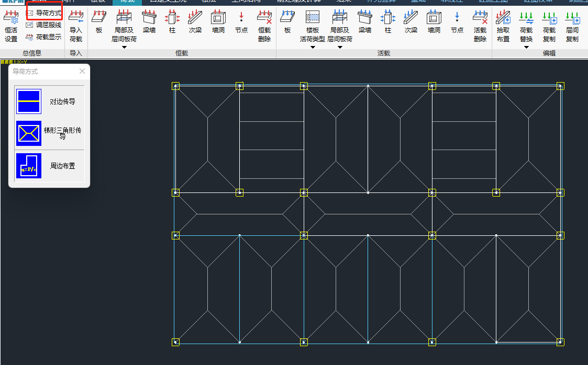Click the 导荷方式 dialog title text
This screenshot has width=588, height=365.
coord(25,72)
